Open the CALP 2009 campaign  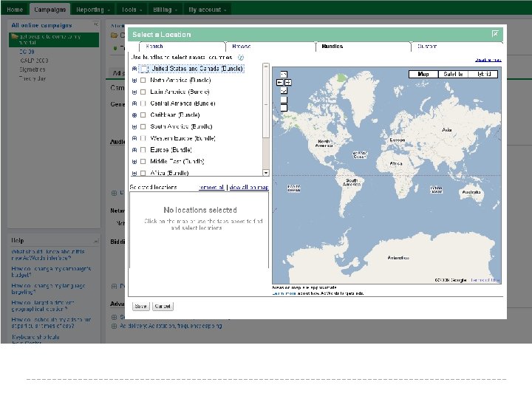point(34,61)
